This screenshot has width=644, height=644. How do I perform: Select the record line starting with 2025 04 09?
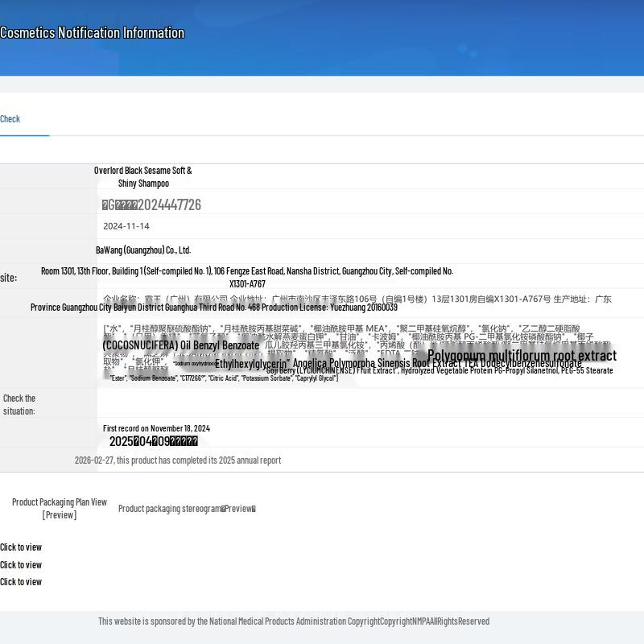(x=154, y=441)
